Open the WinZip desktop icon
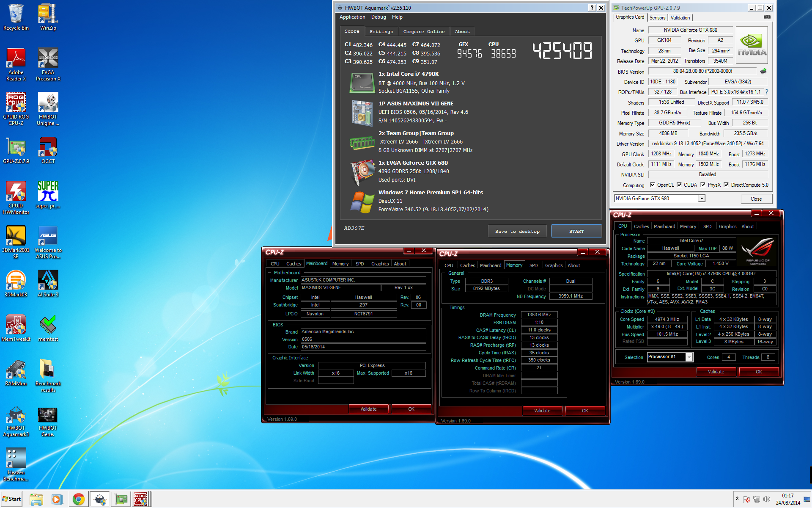812x508 pixels. (48, 17)
